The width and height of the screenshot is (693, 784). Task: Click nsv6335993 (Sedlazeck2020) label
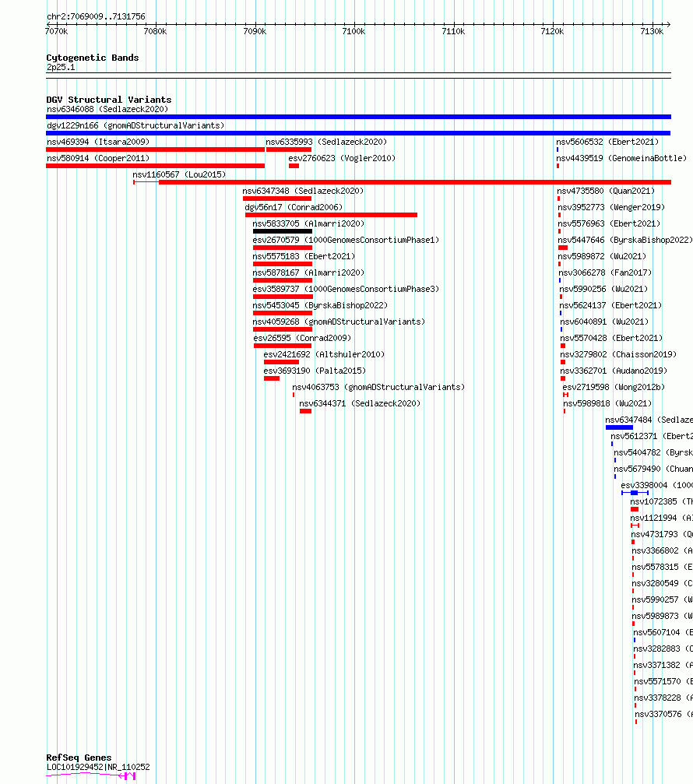(326, 142)
